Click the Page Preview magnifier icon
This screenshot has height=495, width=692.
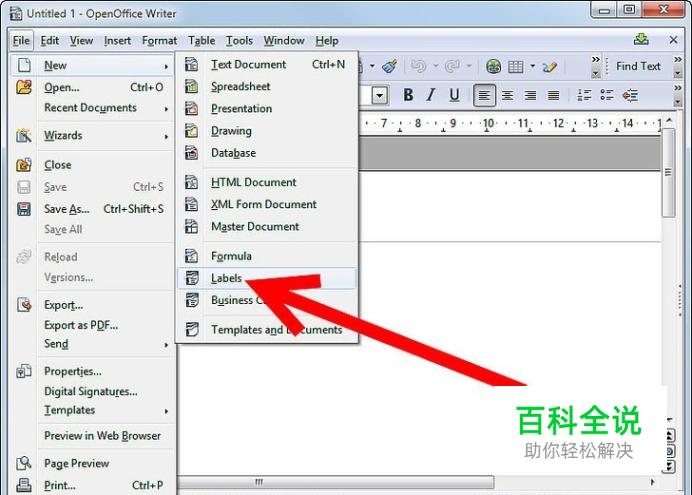[x=24, y=463]
